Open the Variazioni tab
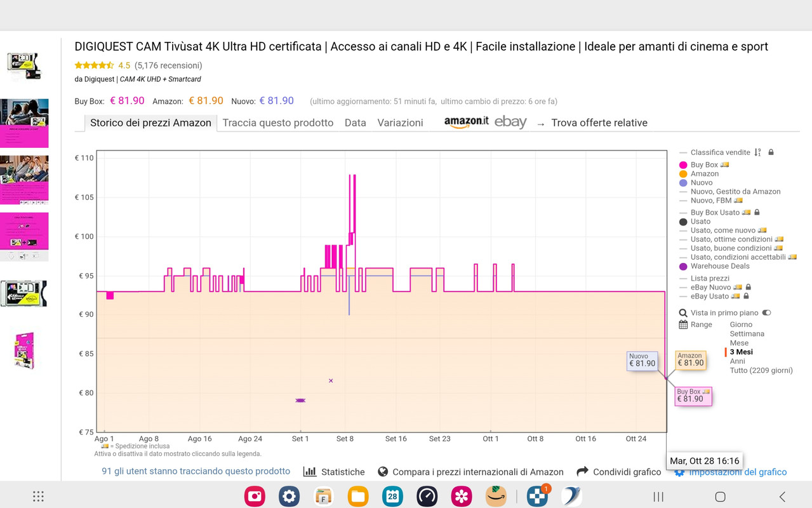The image size is (812, 508). [x=400, y=123]
